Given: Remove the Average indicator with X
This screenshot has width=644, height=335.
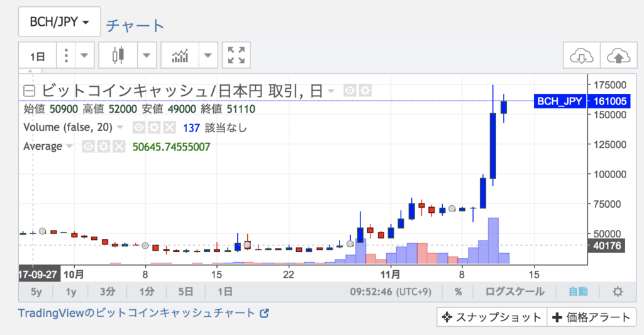Looking at the screenshot, I should tap(119, 146).
